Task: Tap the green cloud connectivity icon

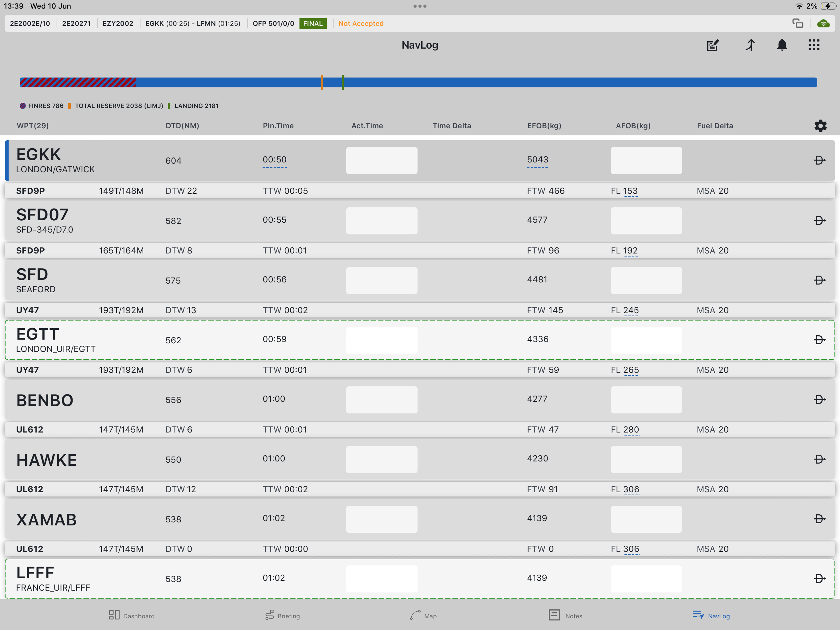Action: coord(823,24)
